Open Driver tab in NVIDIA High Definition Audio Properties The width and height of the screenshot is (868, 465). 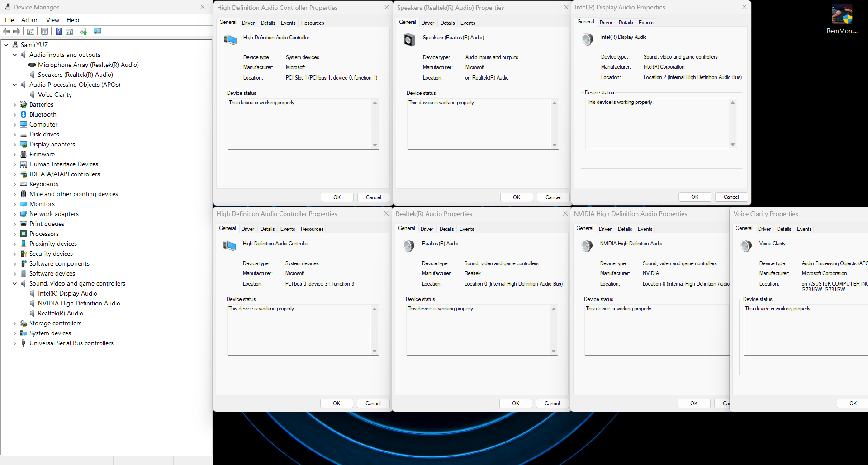pos(605,229)
